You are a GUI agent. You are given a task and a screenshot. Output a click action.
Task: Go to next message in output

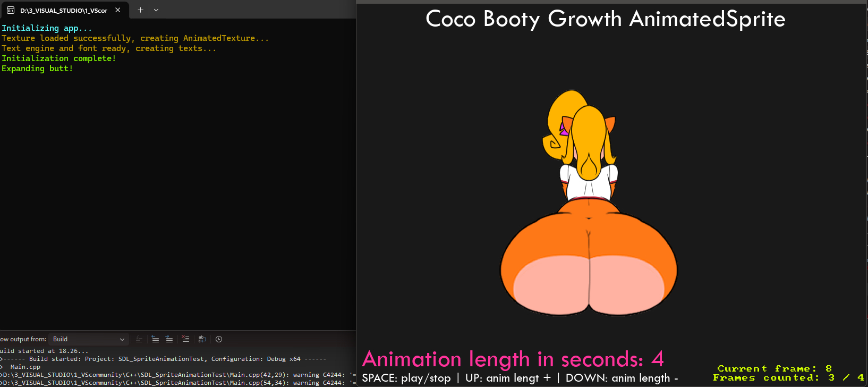169,339
